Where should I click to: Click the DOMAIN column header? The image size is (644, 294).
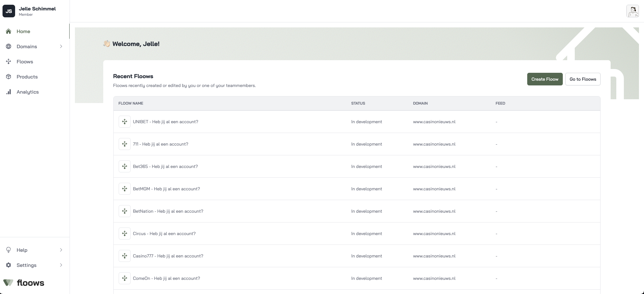click(x=420, y=103)
